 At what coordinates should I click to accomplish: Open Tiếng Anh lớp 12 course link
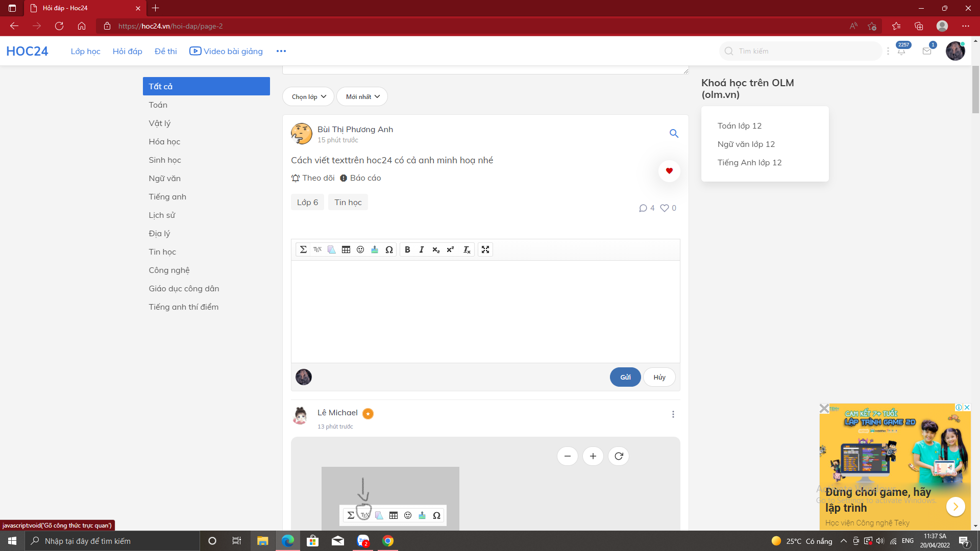749,162
